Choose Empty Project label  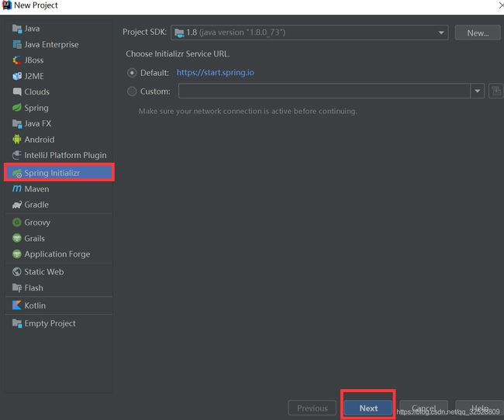pos(50,323)
